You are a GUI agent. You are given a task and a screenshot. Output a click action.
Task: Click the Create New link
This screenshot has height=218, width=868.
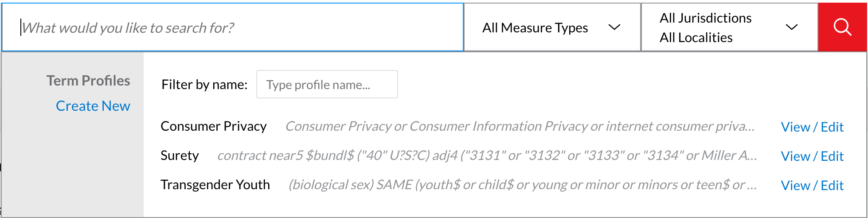pyautogui.click(x=93, y=106)
